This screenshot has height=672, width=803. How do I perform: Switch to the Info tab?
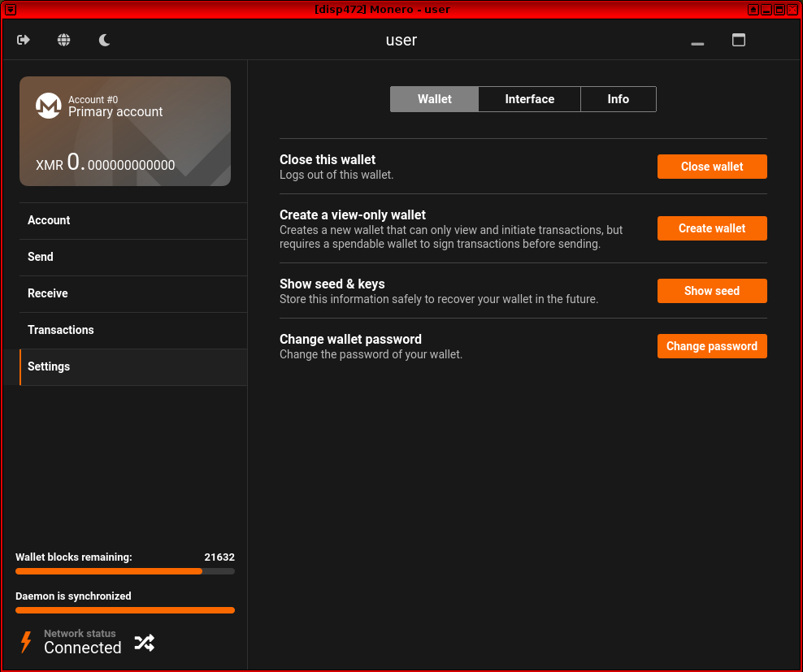pos(618,99)
